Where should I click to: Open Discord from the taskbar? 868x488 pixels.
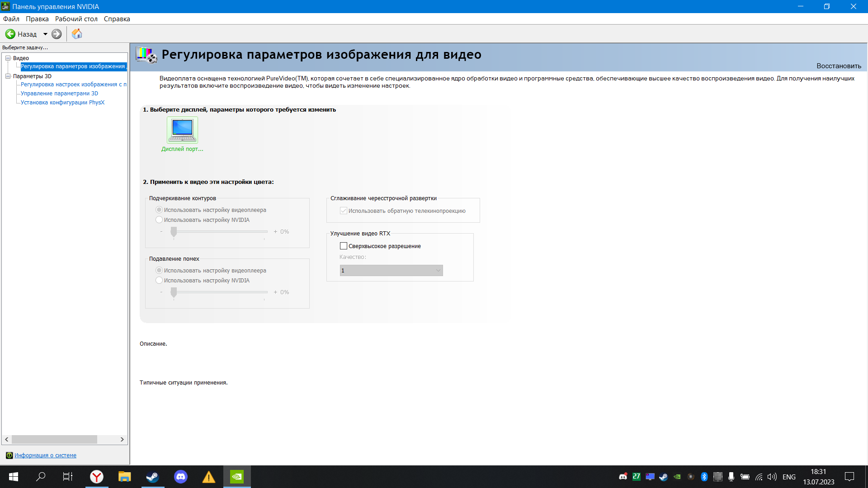(x=180, y=477)
